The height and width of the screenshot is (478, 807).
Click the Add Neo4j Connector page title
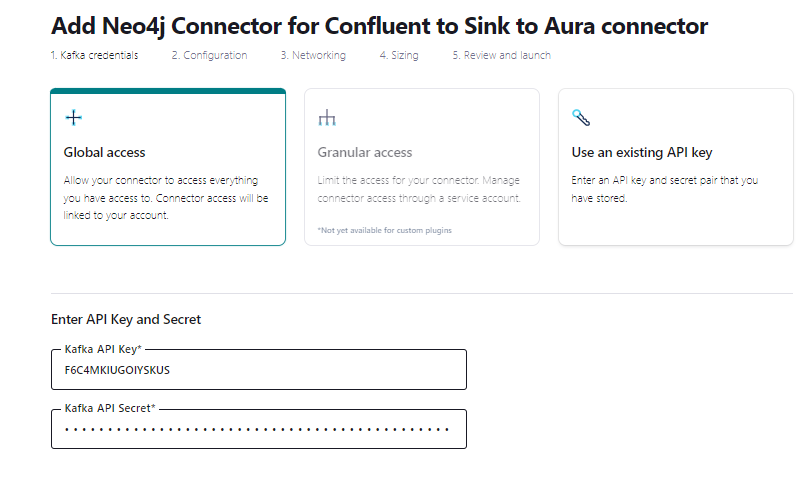[379, 26]
